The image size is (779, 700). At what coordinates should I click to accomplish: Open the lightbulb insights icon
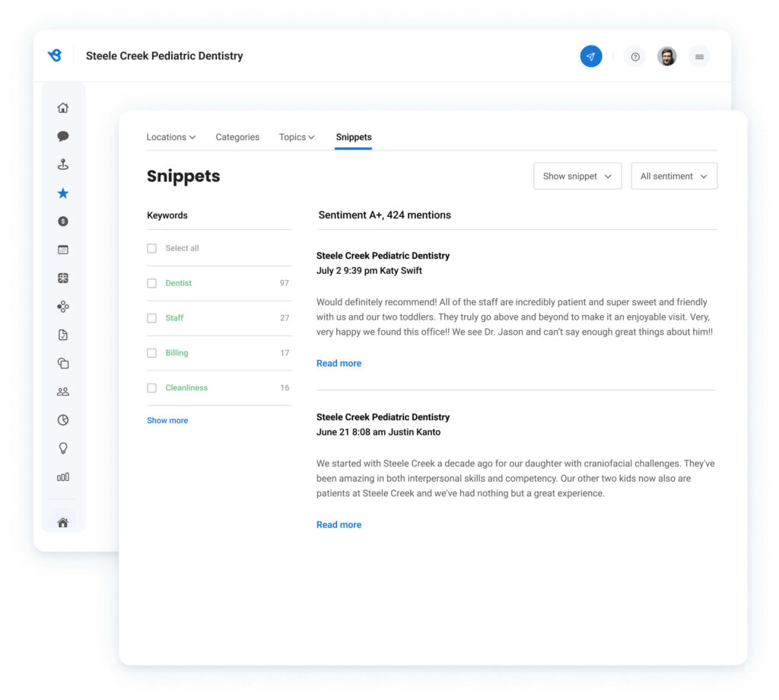63,448
